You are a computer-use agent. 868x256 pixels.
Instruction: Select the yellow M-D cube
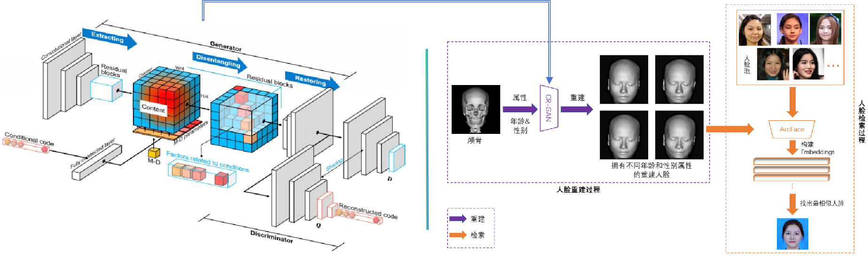tap(154, 153)
